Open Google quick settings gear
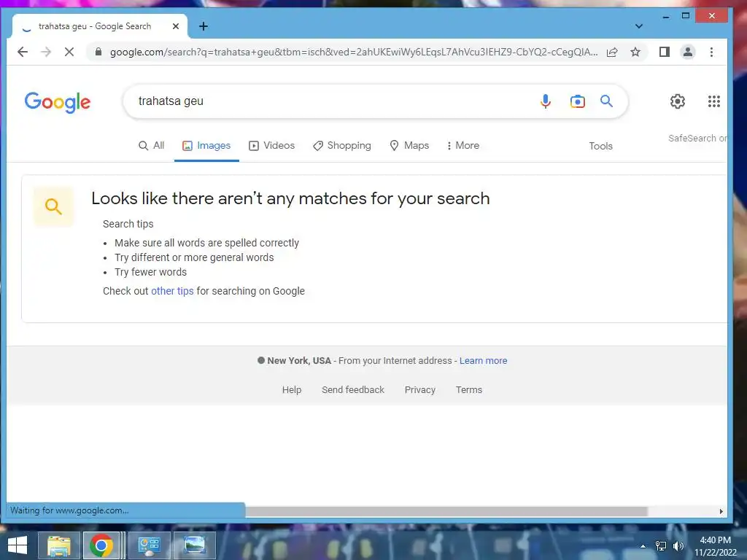The height and width of the screenshot is (560, 747). 678,101
